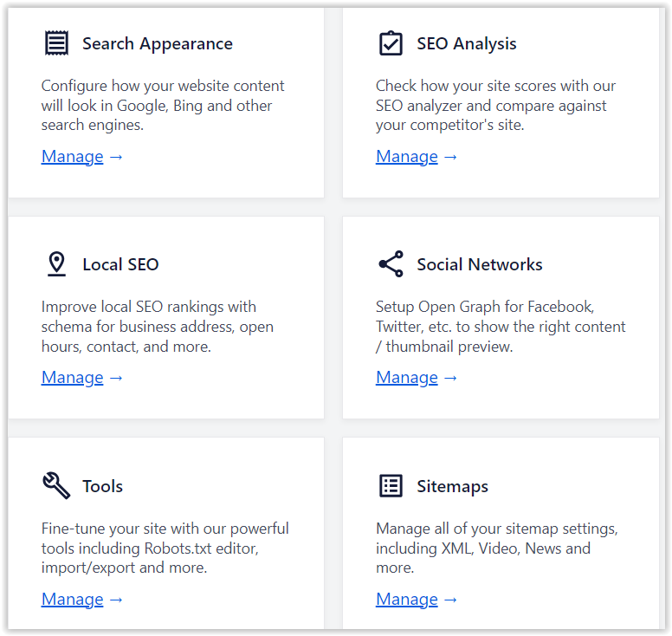
Task: Click the SEO Analysis clipboard check icon
Action: tap(391, 42)
